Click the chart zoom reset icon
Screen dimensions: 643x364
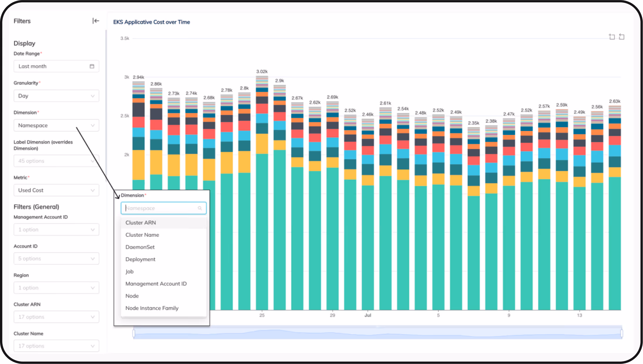pos(622,37)
